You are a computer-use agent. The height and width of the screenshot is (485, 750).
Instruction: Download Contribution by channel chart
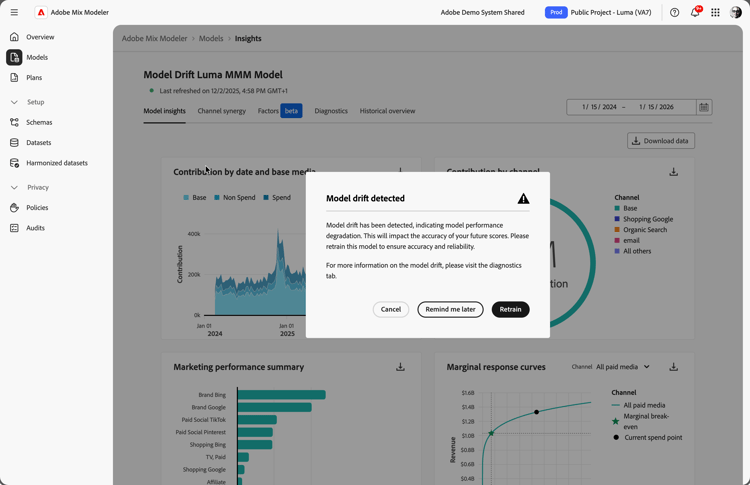[673, 172]
